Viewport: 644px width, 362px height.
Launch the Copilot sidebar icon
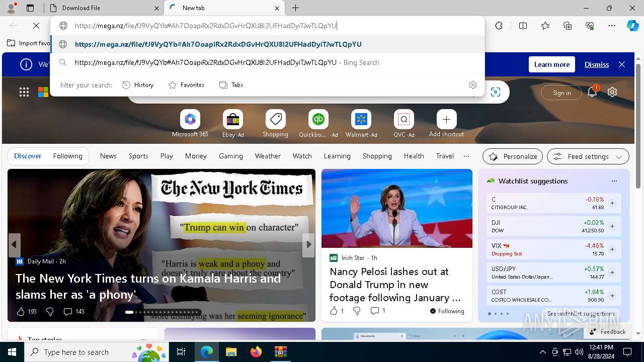[x=632, y=26]
